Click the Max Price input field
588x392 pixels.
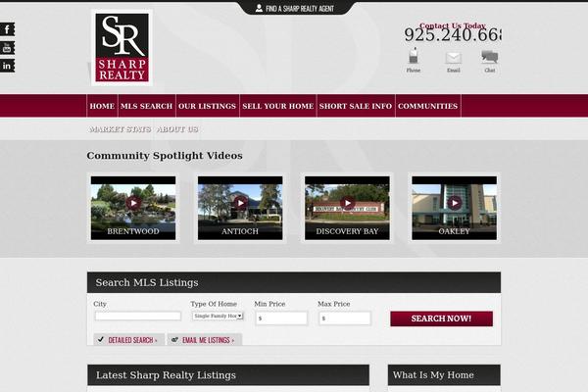[x=345, y=318]
